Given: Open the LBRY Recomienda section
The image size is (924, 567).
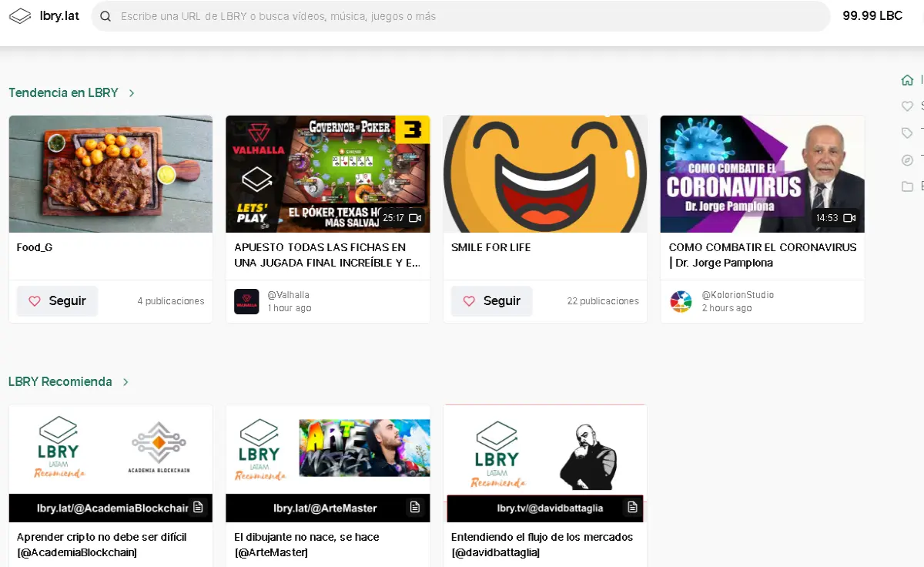Looking at the screenshot, I should pyautogui.click(x=60, y=381).
